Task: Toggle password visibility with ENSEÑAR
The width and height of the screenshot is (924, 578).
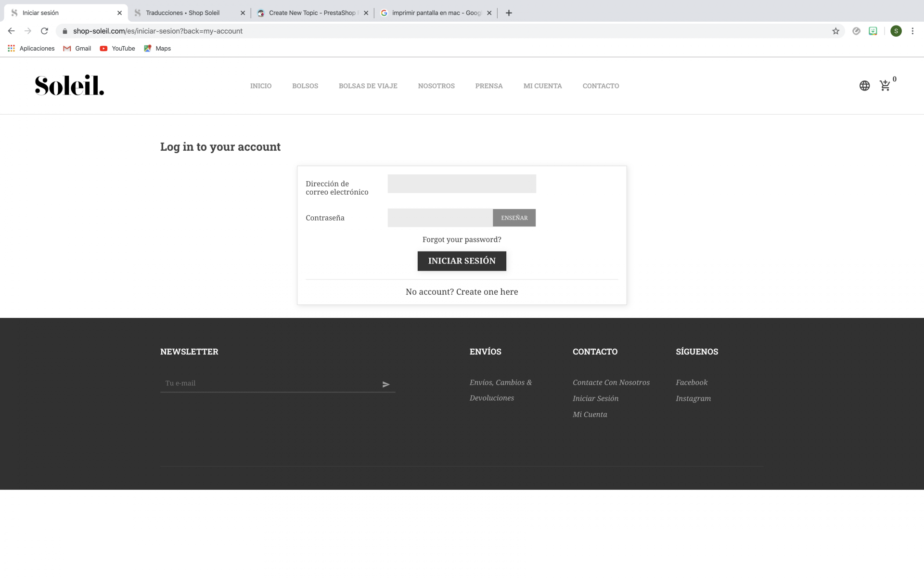Action: pos(514,218)
